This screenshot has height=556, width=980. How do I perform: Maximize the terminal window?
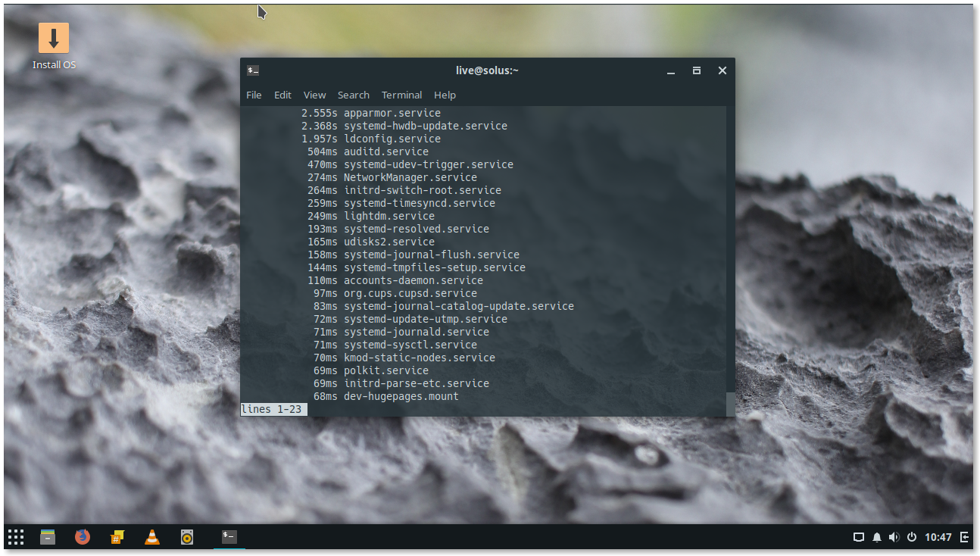697,70
